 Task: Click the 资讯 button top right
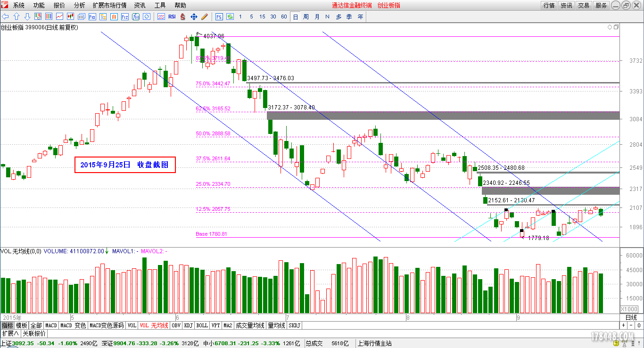(x=566, y=5)
